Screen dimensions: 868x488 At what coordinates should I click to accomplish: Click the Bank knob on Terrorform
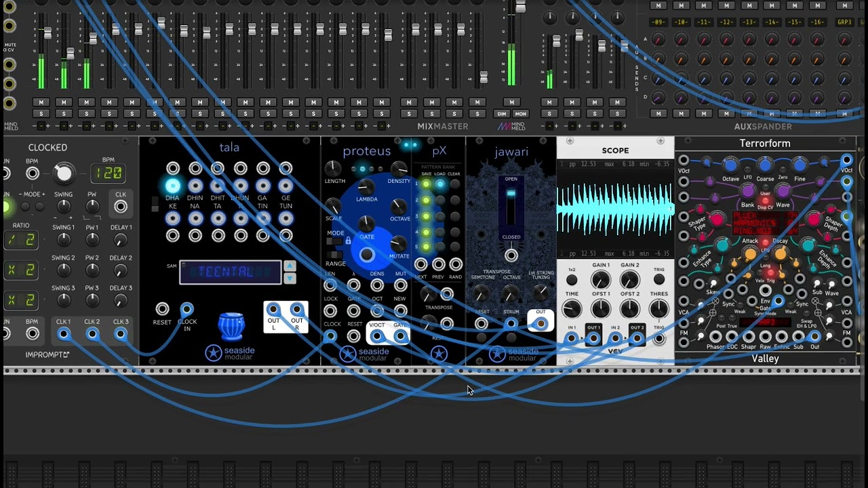(x=748, y=192)
